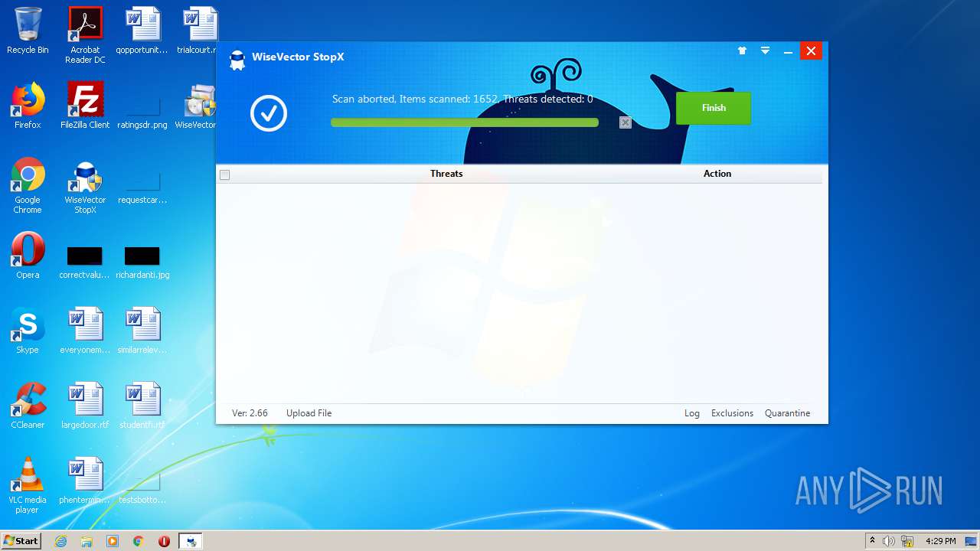Open the Upload File link
The width and height of the screenshot is (980, 551).
(x=309, y=413)
